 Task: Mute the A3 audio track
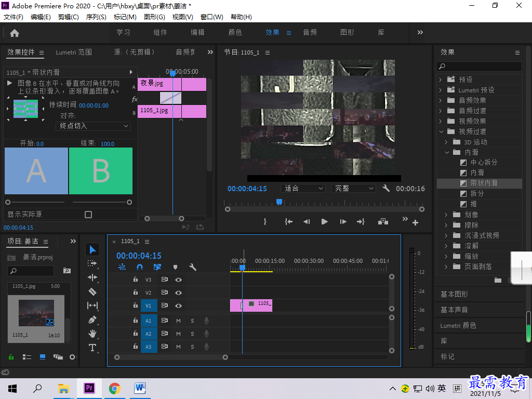[179, 347]
